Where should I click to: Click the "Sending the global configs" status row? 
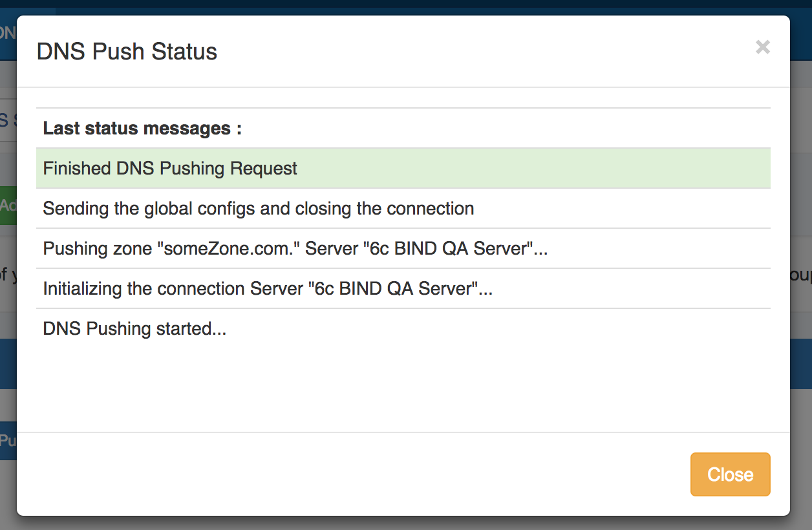click(x=258, y=209)
